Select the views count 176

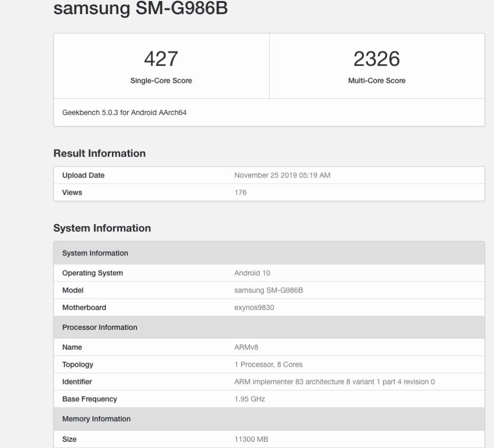coord(240,192)
